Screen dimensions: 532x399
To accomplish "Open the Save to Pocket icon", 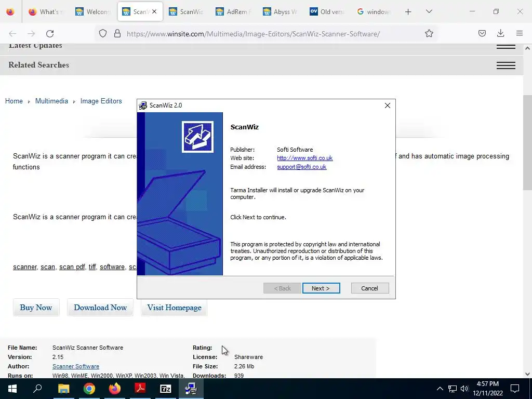I will tap(482, 33).
